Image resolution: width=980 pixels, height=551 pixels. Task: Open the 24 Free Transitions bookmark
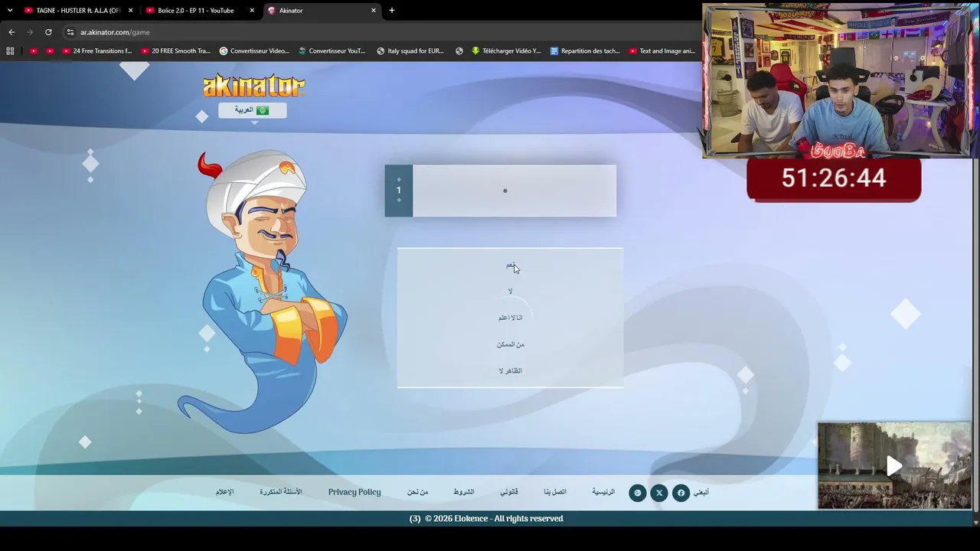(97, 51)
